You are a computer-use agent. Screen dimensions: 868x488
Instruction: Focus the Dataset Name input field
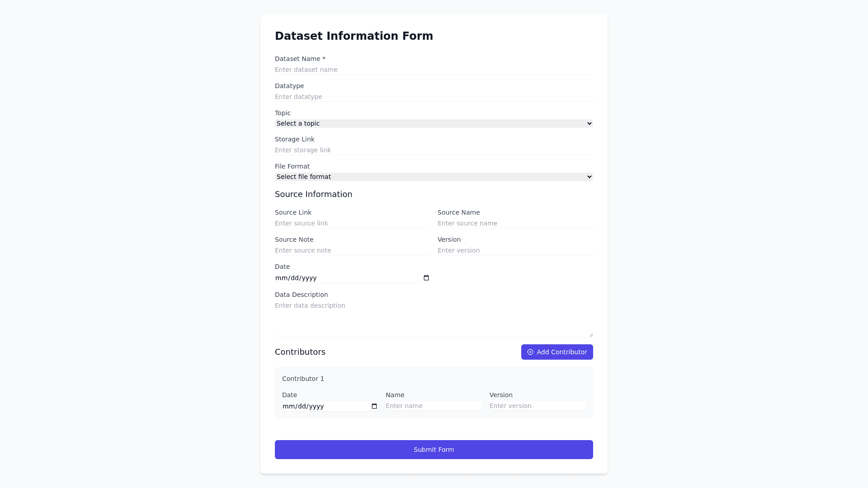point(433,70)
